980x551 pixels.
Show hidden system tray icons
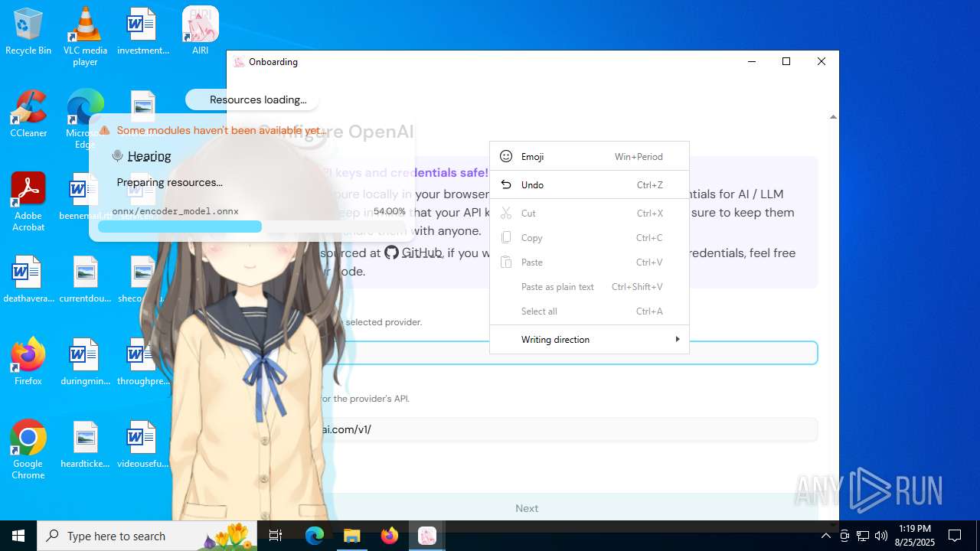tap(826, 536)
